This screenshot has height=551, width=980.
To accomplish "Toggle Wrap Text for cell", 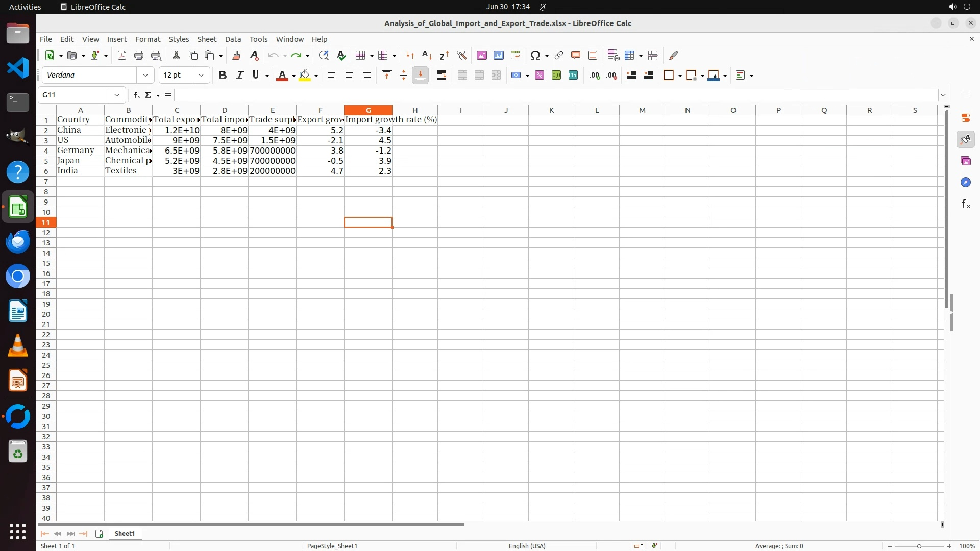I will pyautogui.click(x=442, y=75).
